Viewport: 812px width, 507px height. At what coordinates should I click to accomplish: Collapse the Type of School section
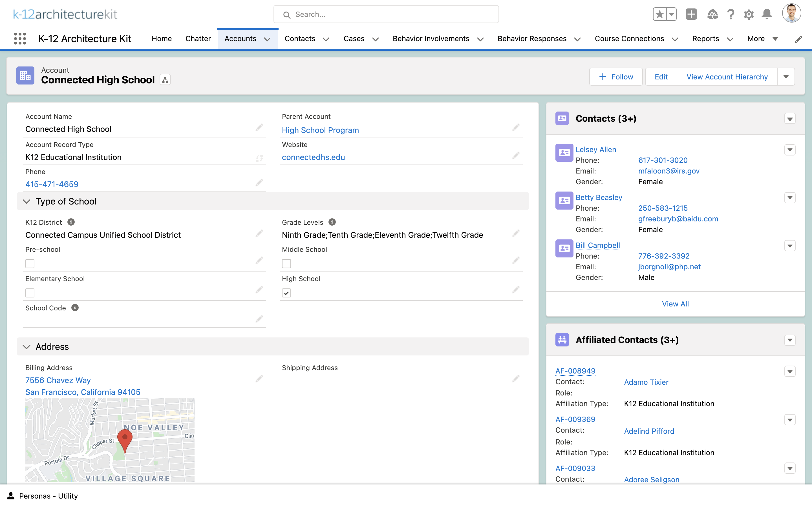[27, 201]
